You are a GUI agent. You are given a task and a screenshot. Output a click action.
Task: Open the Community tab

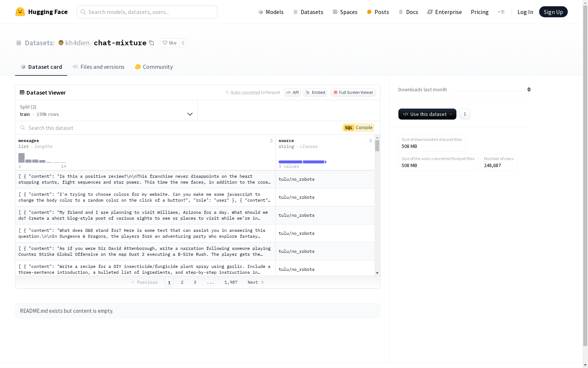[154, 67]
